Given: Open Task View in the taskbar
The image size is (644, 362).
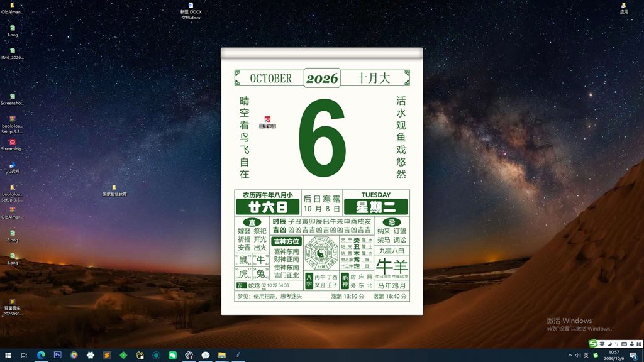Looking at the screenshot, I should 24,355.
